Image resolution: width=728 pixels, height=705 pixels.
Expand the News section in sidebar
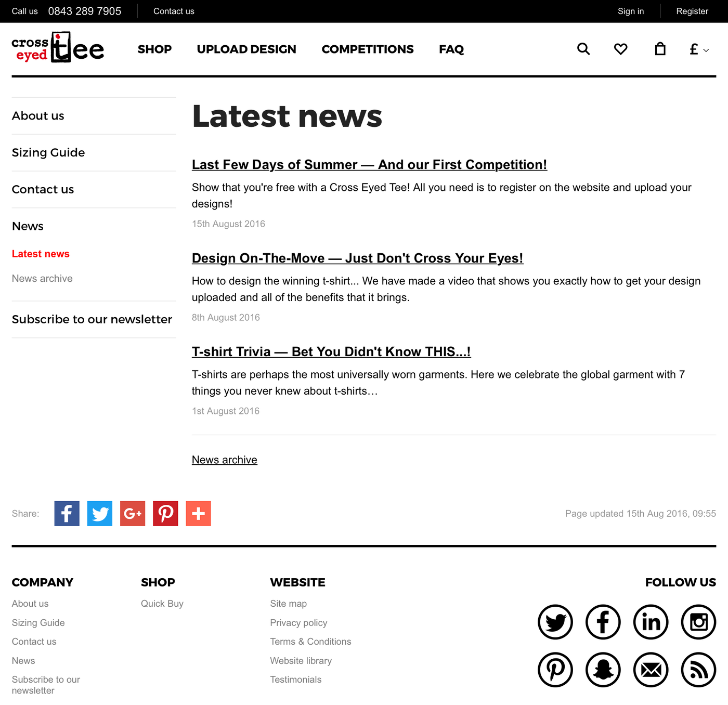[28, 226]
